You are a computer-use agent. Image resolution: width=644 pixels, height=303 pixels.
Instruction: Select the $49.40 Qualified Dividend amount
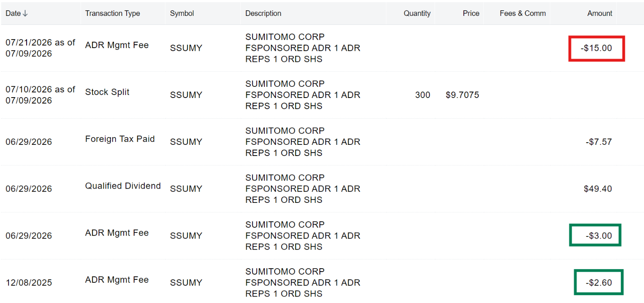pyautogui.click(x=598, y=189)
